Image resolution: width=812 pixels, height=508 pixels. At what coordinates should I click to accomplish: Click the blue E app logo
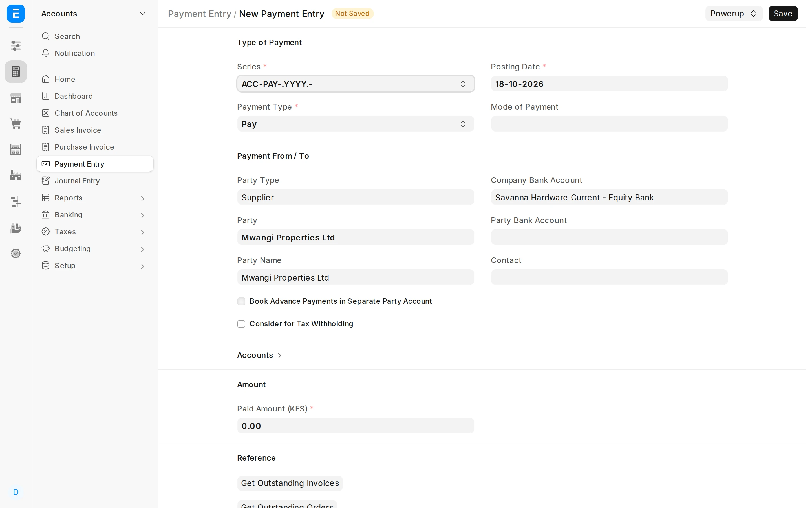click(x=16, y=14)
